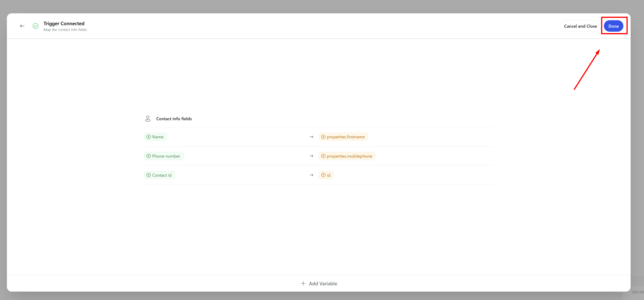Select the Contact id field tag
The width and height of the screenshot is (644, 300).
point(161,175)
